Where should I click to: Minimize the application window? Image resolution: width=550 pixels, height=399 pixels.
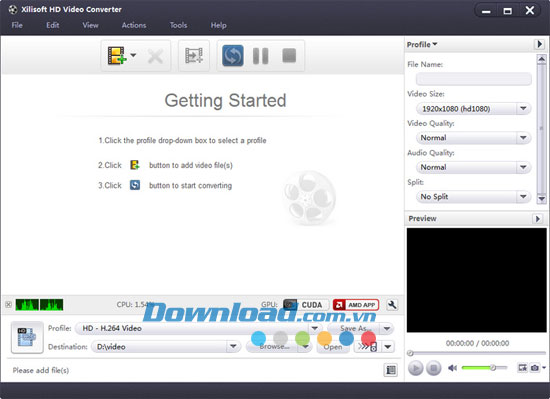tap(486, 11)
